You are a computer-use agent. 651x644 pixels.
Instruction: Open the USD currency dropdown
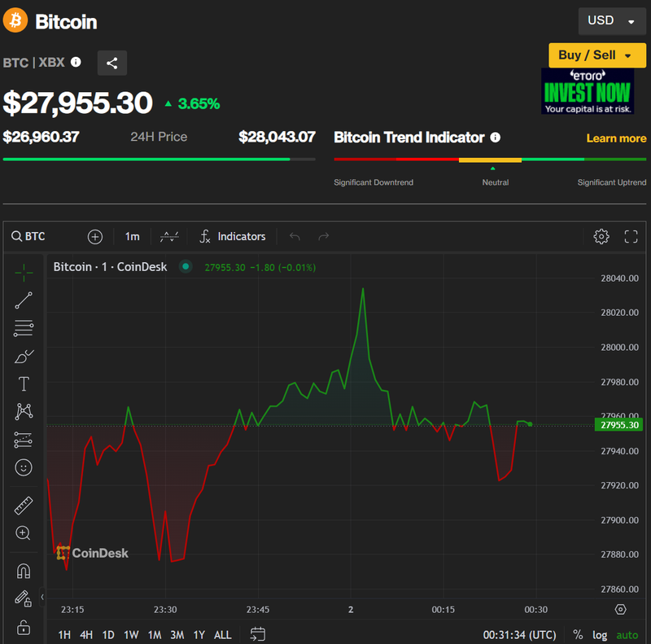click(x=611, y=20)
